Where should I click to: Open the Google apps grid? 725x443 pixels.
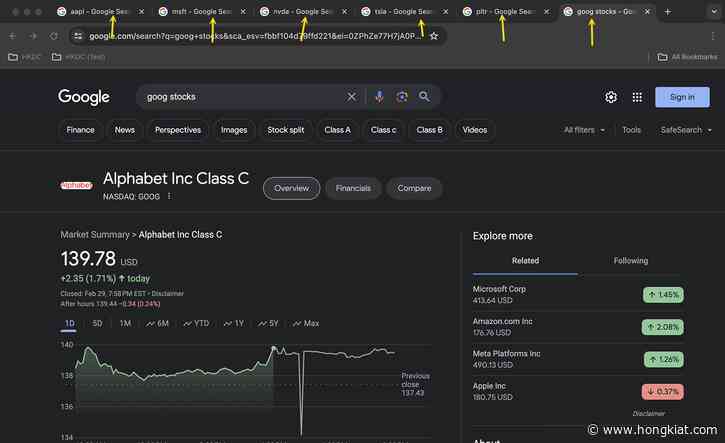[636, 97]
